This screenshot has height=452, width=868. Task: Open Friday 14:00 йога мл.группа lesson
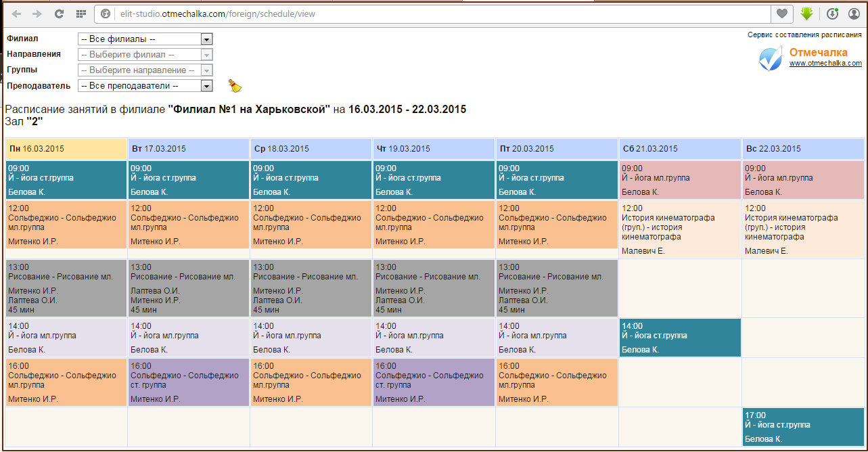[557, 338]
